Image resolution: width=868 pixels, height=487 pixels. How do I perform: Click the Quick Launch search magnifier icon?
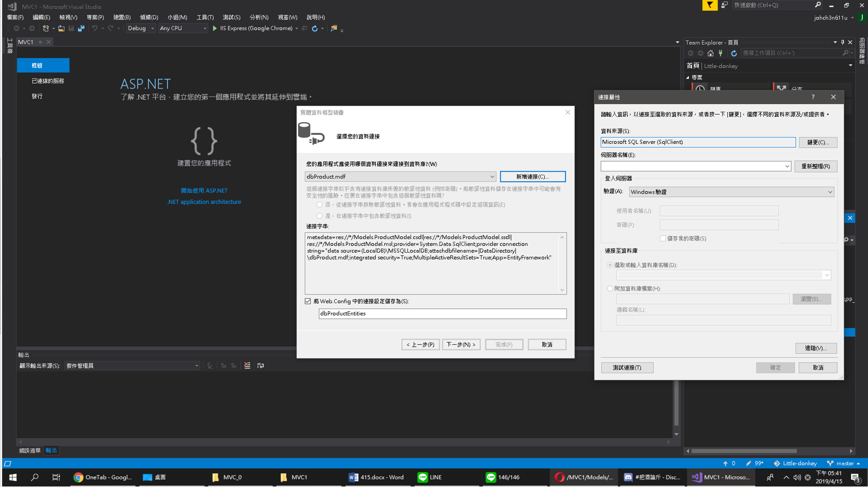click(818, 5)
